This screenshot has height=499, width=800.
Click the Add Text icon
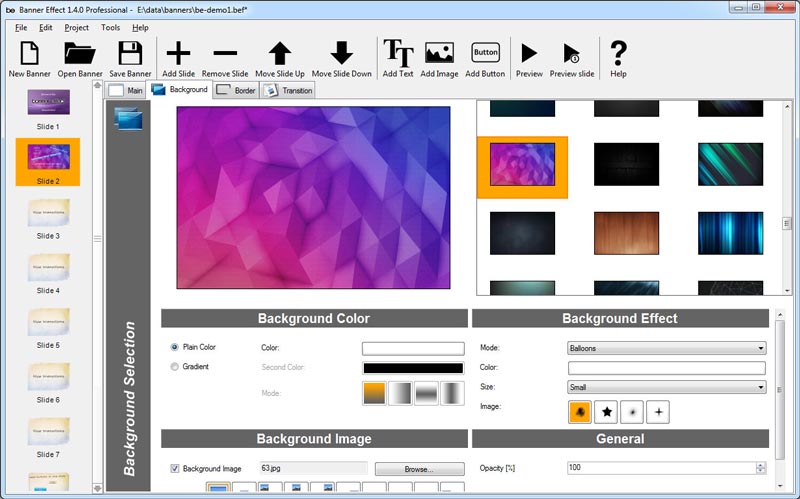[x=398, y=54]
